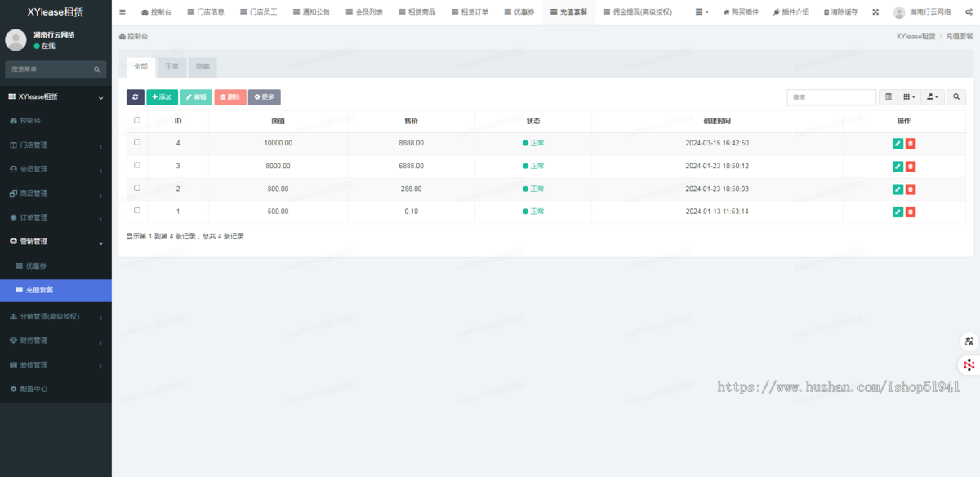Screen dimensions: 980x477
Task: Edit the row with ID 3
Action: (x=898, y=167)
